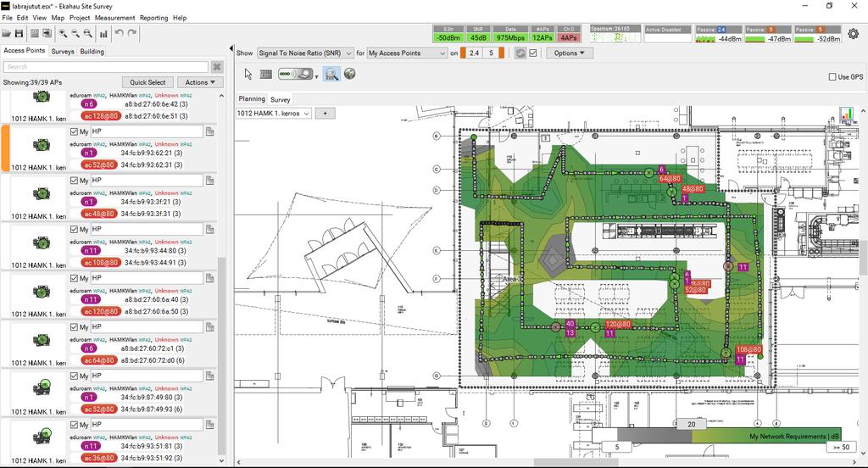Viewport: 868px width, 468px height.
Task: Open notes icon for AP 34:fc:b9:93:62:21
Action: pyautogui.click(x=210, y=131)
